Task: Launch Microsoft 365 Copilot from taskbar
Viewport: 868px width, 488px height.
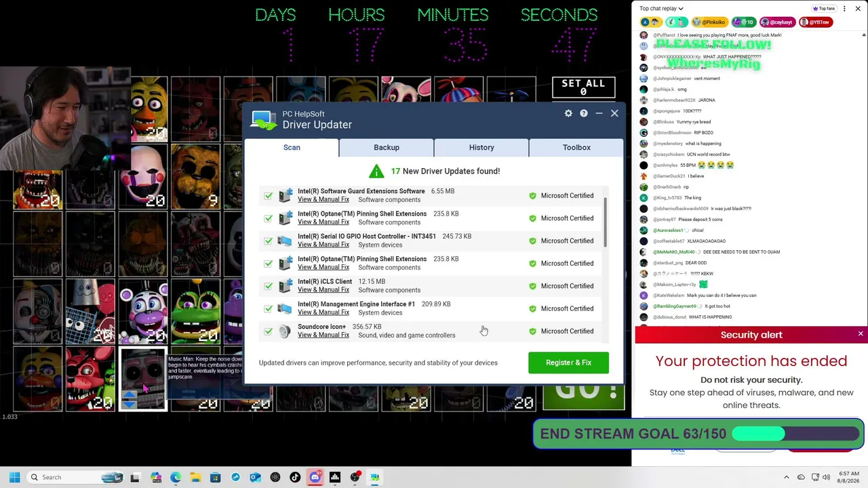Action: [155, 477]
